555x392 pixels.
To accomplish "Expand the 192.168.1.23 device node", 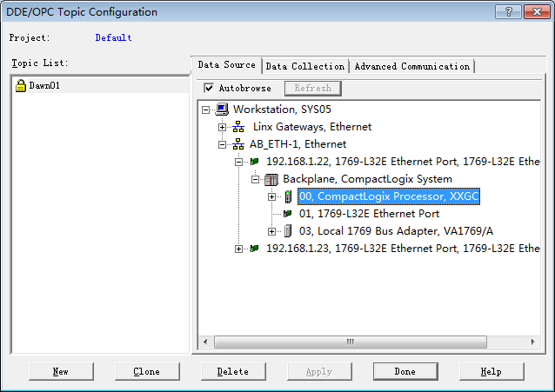I will click(239, 249).
